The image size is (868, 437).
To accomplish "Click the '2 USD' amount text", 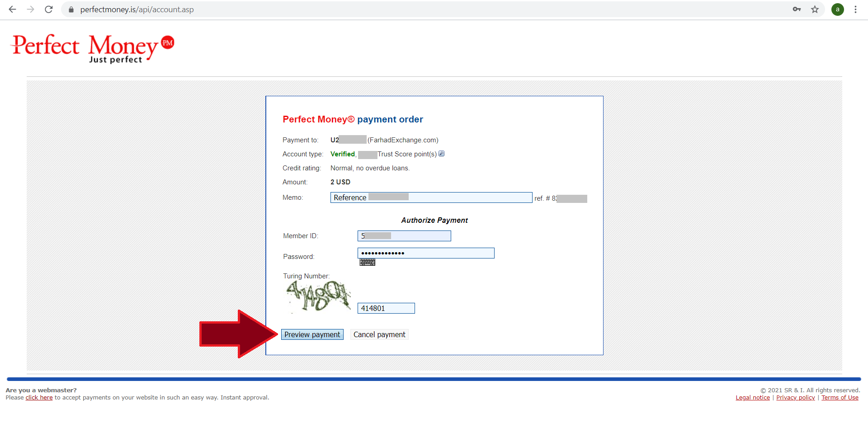I will point(340,182).
